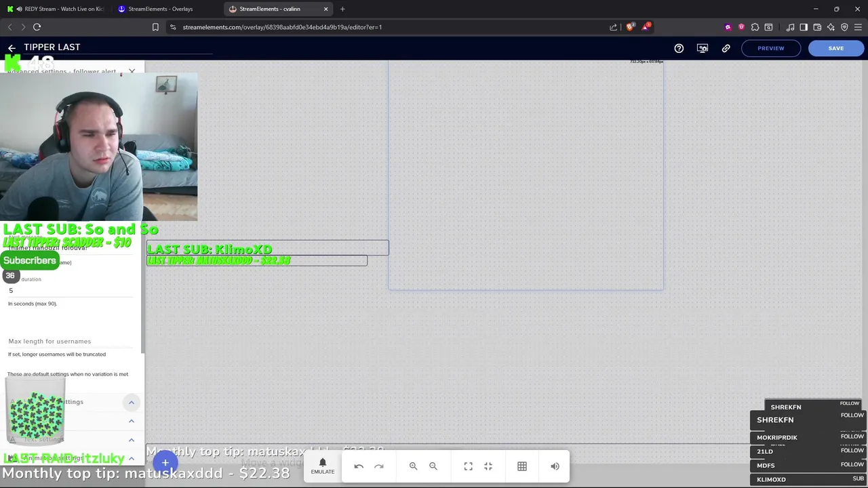Collapse the first settings section chevron
The width and height of the screenshot is (868, 488).
pyautogui.click(x=132, y=403)
